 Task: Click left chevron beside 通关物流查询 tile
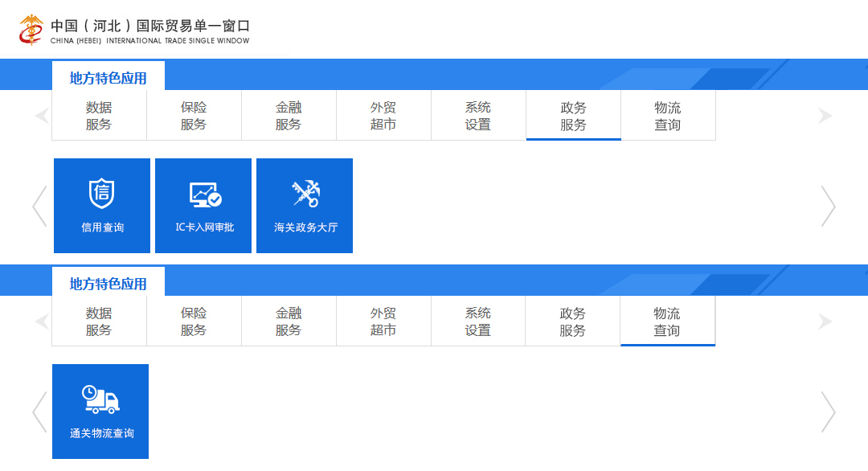click(39, 412)
